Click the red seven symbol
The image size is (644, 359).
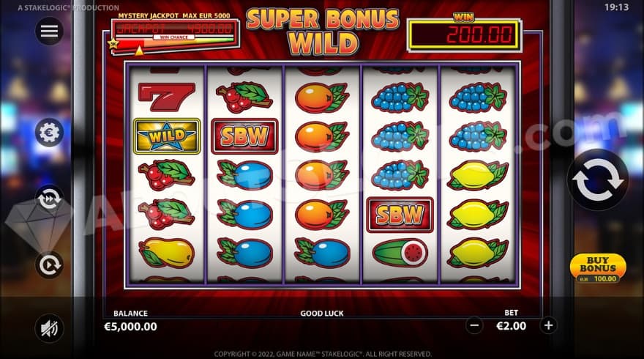point(166,97)
